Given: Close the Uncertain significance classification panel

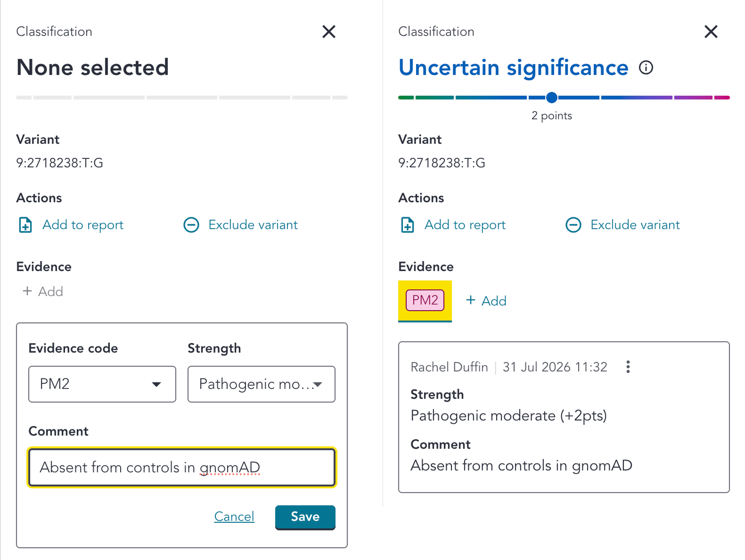Looking at the screenshot, I should coord(711,32).
